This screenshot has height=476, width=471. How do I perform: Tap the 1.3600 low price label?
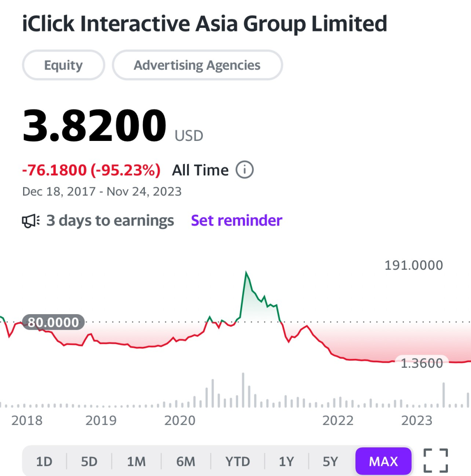[422, 363]
